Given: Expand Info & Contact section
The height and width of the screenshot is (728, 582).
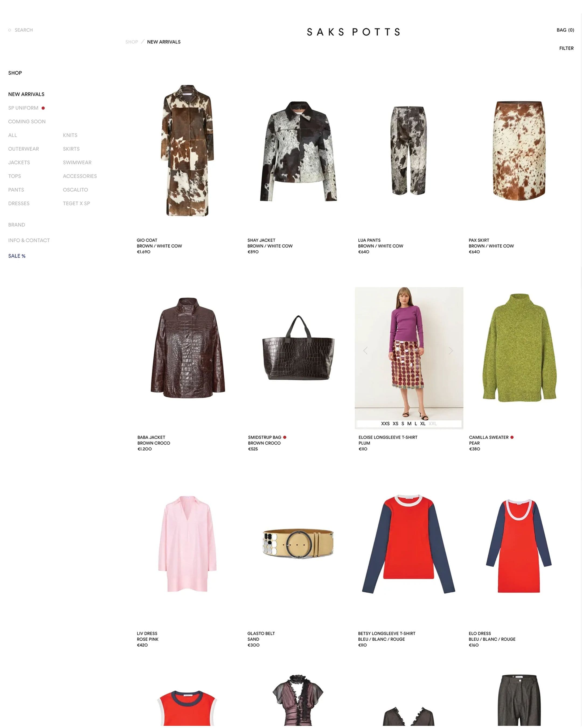Looking at the screenshot, I should click(x=29, y=241).
